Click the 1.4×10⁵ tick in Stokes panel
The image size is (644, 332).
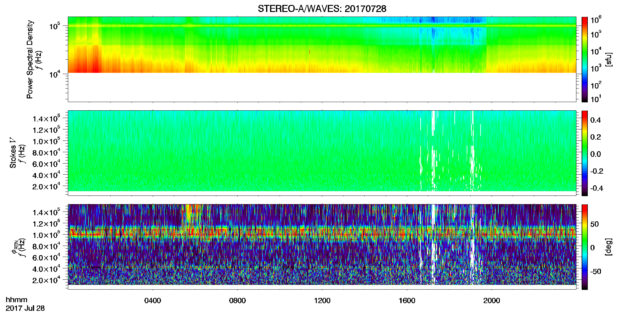tap(46, 118)
